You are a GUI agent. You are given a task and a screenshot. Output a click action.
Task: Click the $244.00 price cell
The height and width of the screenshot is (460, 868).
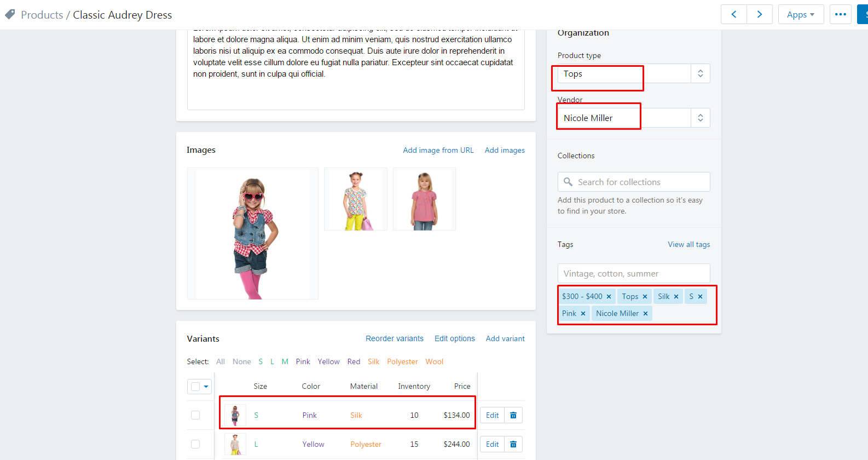[x=456, y=444]
